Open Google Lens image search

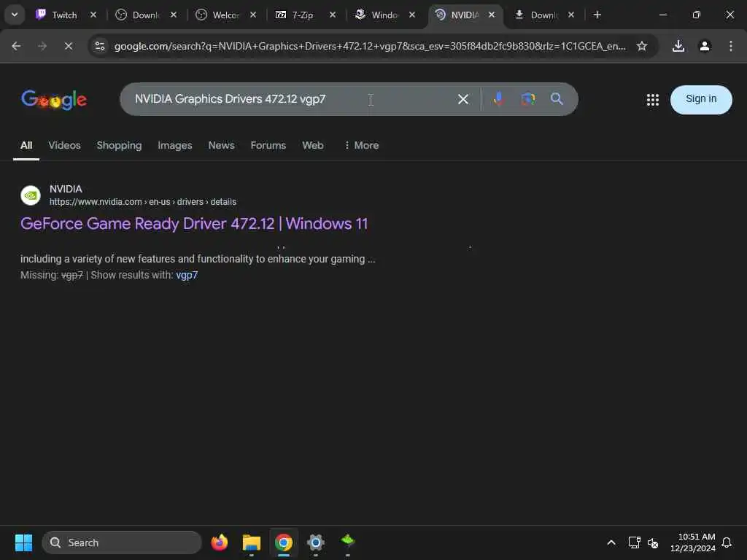(527, 99)
